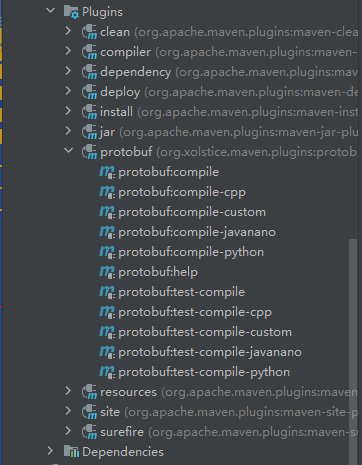362x465 pixels.
Task: Expand the dependency plugin node
Action: click(68, 71)
